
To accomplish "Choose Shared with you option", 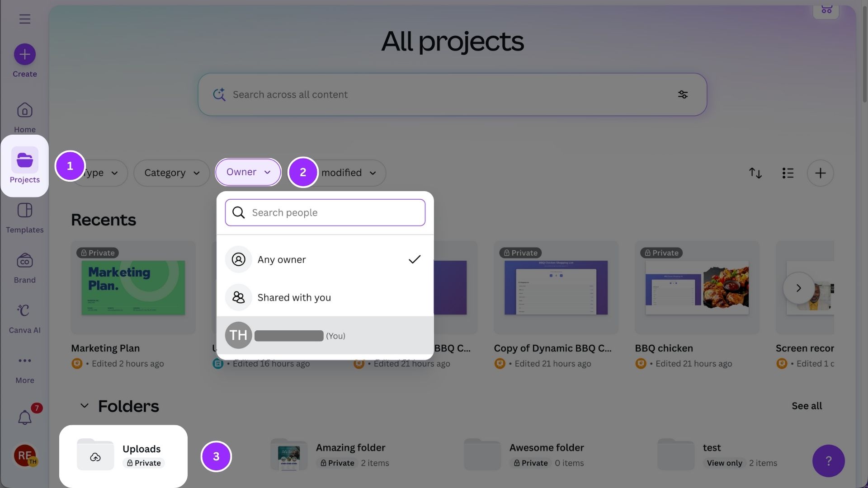I will point(325,297).
